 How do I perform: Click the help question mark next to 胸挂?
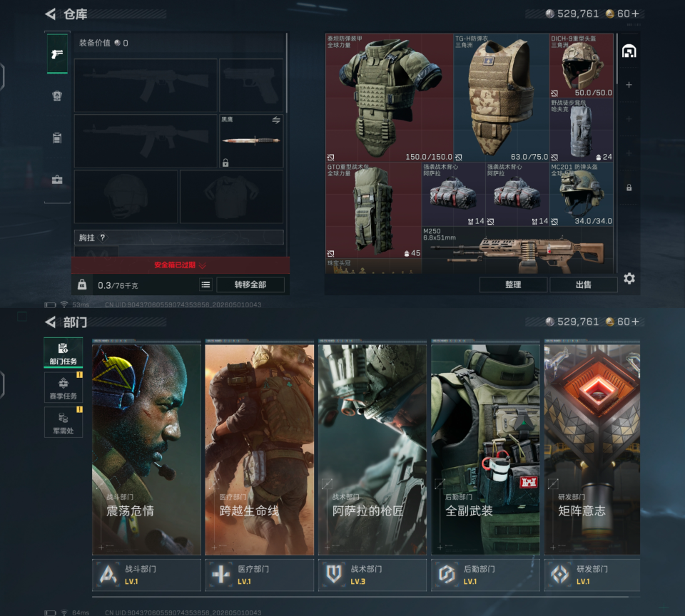coord(103,237)
